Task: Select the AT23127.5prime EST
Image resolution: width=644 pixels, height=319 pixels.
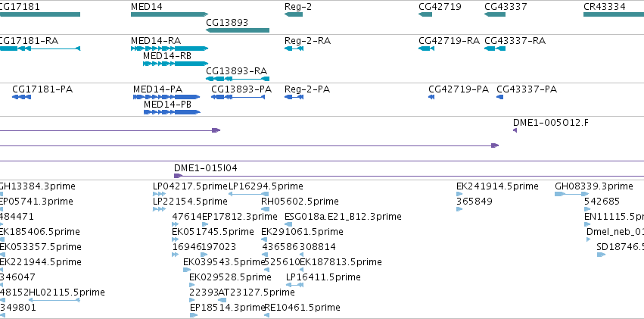Action: pos(222,301)
